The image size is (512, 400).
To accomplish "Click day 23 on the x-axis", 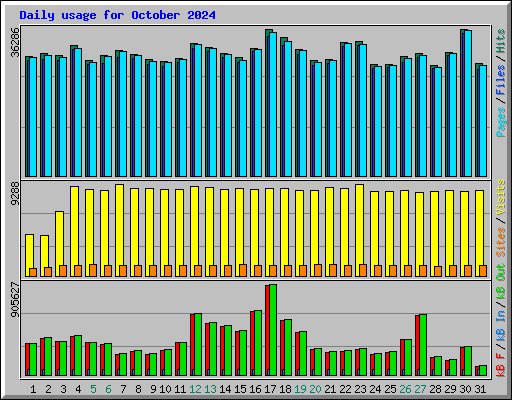I will [x=360, y=389].
